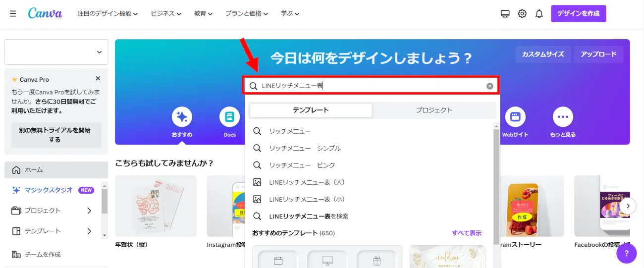The image size is (644, 268).
Task: Expand the 学ぶ menu
Action: click(290, 14)
